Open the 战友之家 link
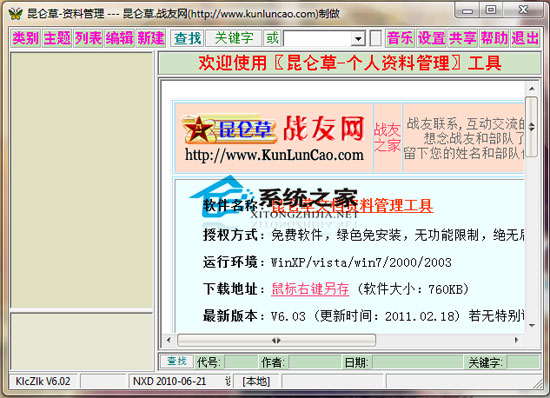 [387, 137]
